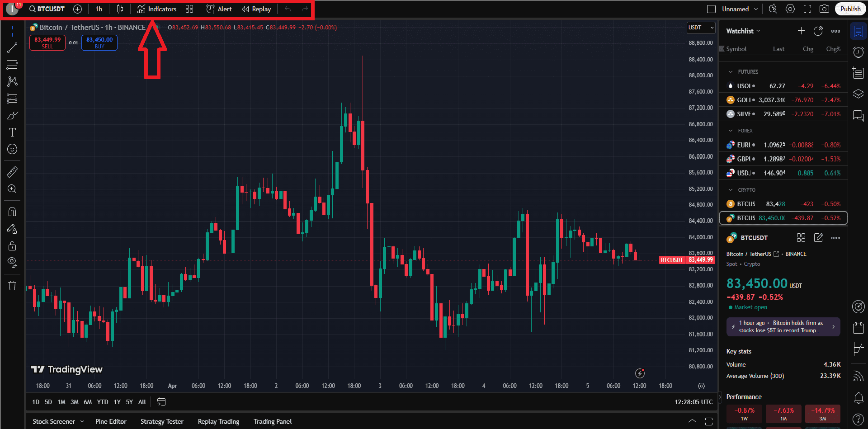
Task: Collapse the FUTURES watchlist section
Action: click(731, 72)
